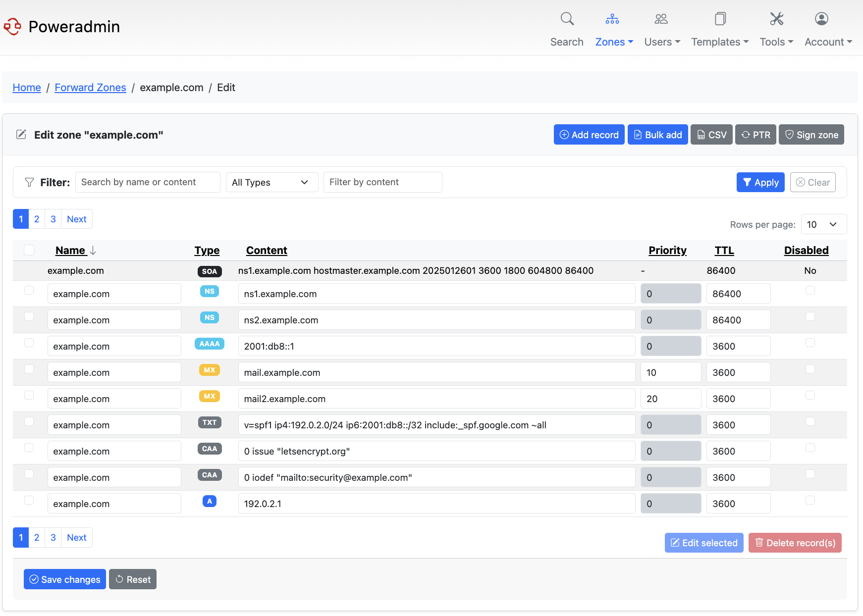863x616 pixels.
Task: Open the All Types filter dropdown
Action: click(271, 182)
